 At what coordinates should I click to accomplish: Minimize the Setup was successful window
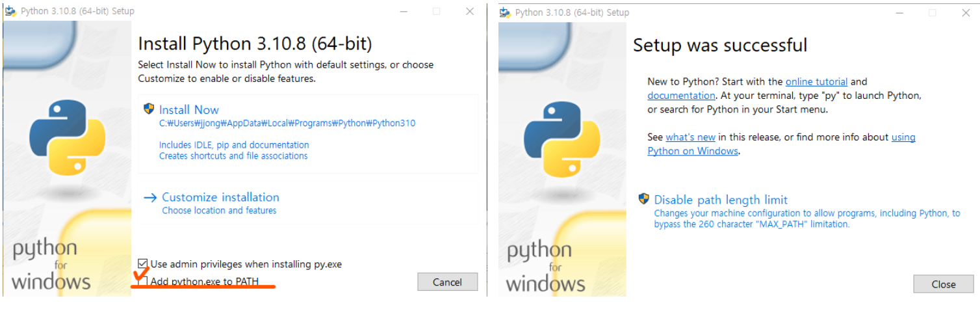click(x=899, y=12)
